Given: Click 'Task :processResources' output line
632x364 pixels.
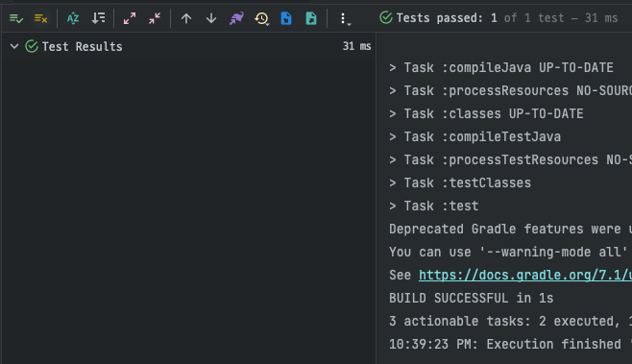Looking at the screenshot, I should tap(510, 90).
